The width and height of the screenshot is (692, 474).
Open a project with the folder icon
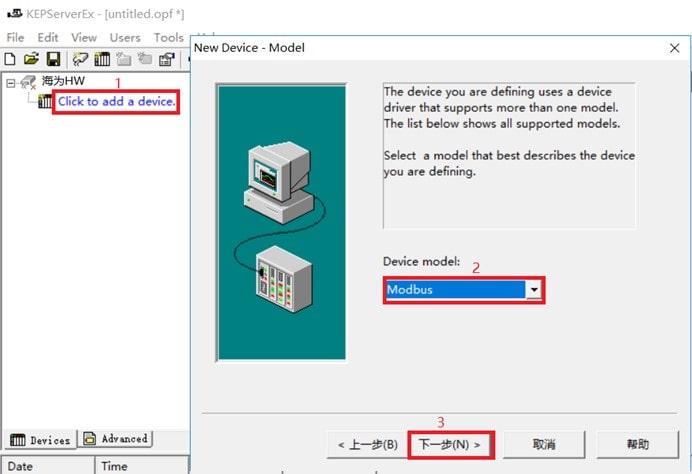click(31, 59)
